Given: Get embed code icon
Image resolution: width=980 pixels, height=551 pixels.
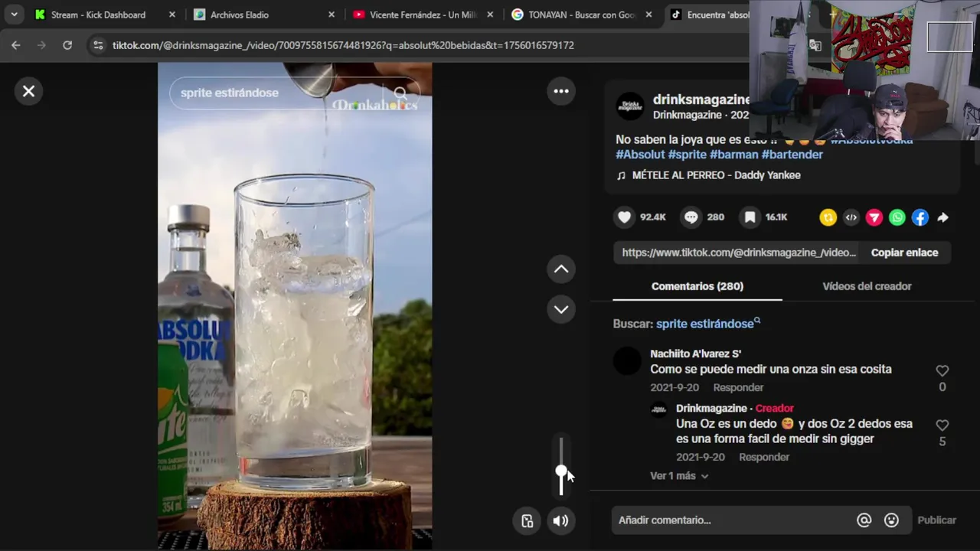Looking at the screenshot, I should (x=851, y=218).
